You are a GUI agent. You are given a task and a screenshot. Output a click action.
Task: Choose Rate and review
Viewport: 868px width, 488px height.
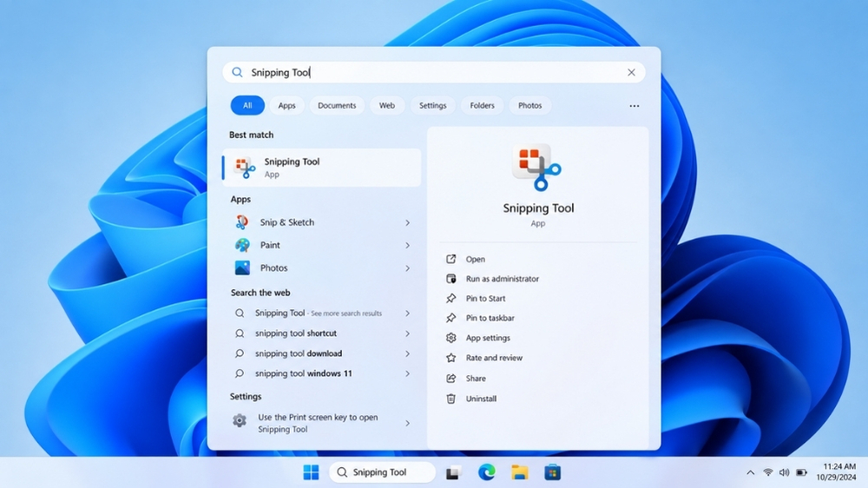click(x=494, y=358)
